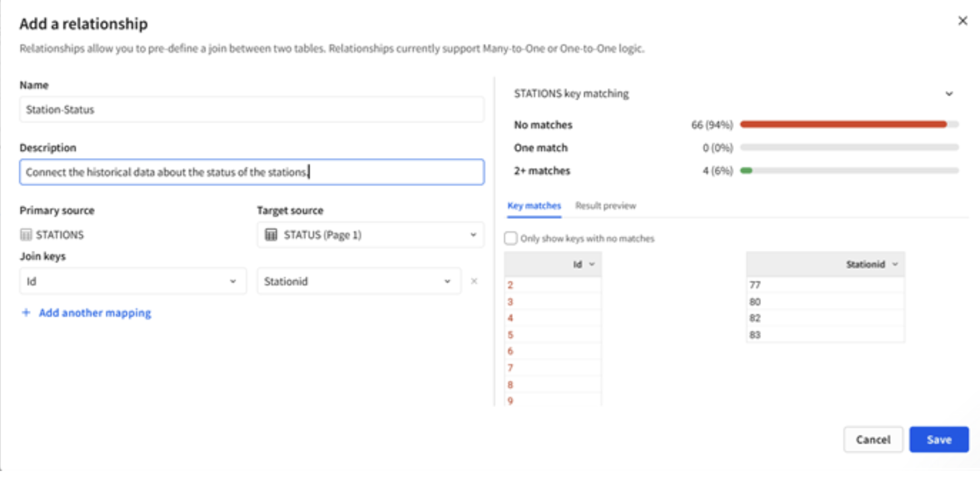Switch to the Result preview tab
The height and width of the screenshot is (478, 980).
(605, 206)
